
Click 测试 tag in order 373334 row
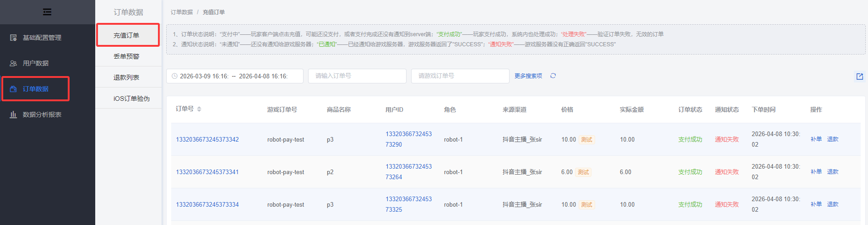(586, 205)
